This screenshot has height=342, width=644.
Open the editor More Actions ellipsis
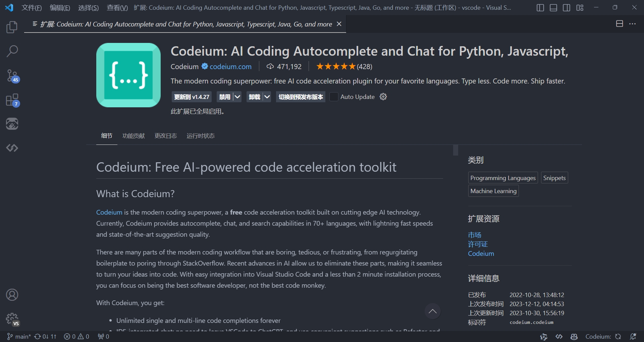pyautogui.click(x=633, y=24)
